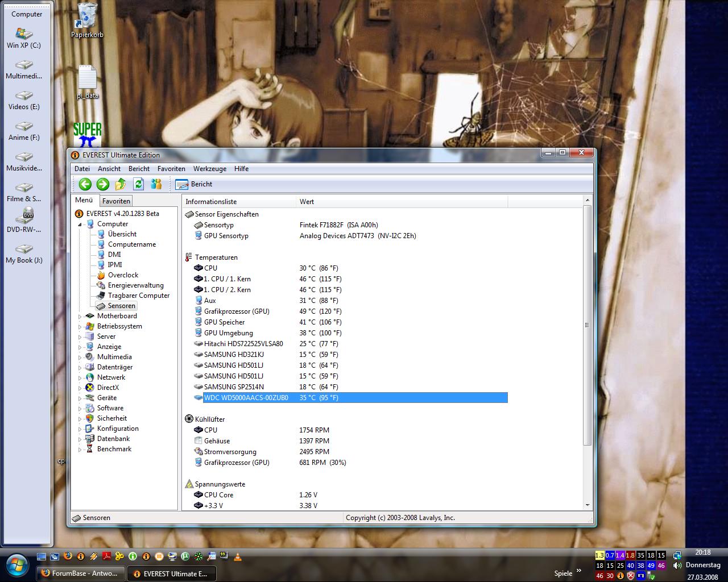The image size is (728, 582).
Task: Select Übersicht in the tree
Action: point(122,234)
